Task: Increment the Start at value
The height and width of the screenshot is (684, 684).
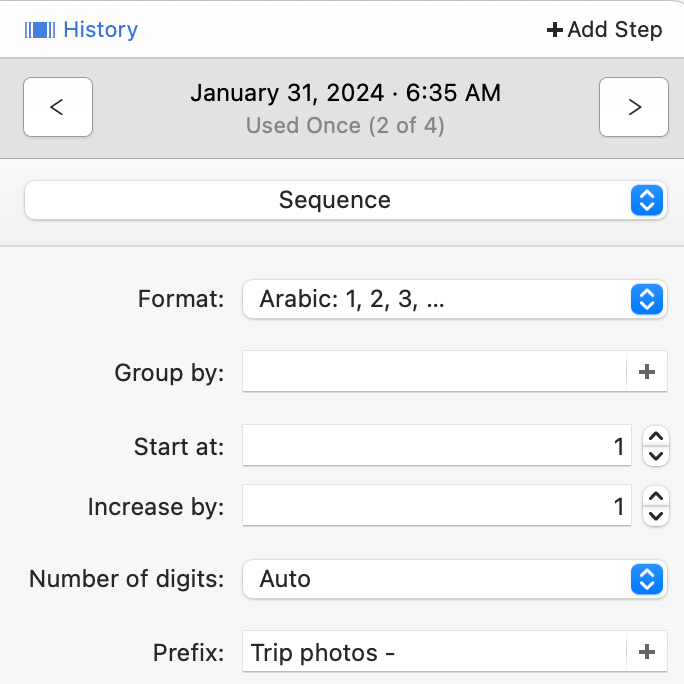Action: [655, 436]
